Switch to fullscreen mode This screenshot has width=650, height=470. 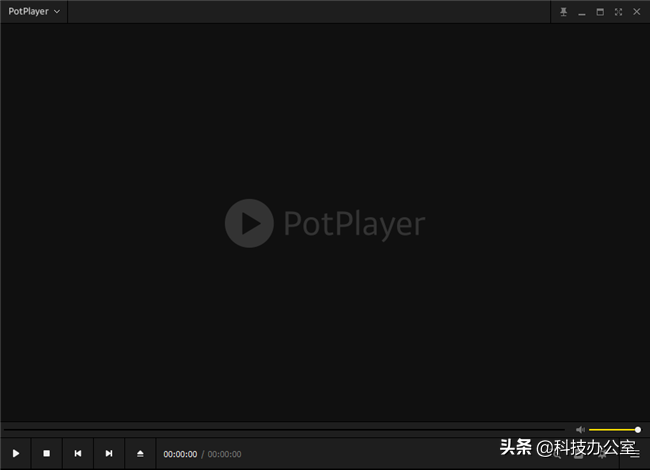618,12
